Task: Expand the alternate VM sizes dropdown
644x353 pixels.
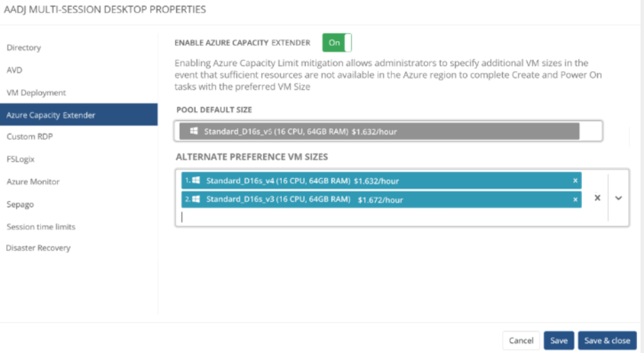Action: 618,198
